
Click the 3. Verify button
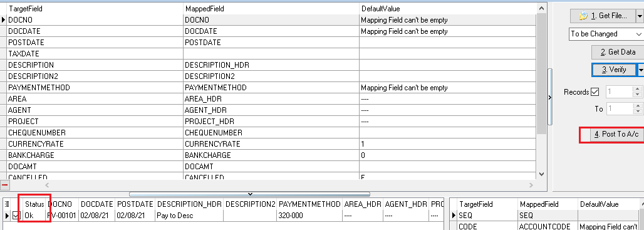614,70
